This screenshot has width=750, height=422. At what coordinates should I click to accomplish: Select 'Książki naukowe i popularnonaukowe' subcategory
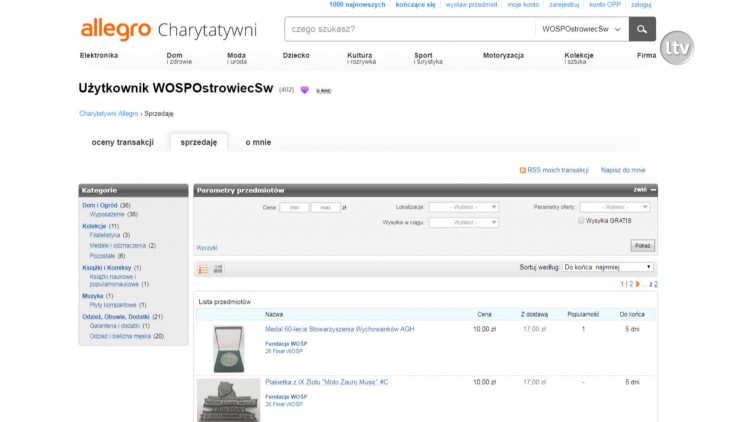tap(114, 280)
